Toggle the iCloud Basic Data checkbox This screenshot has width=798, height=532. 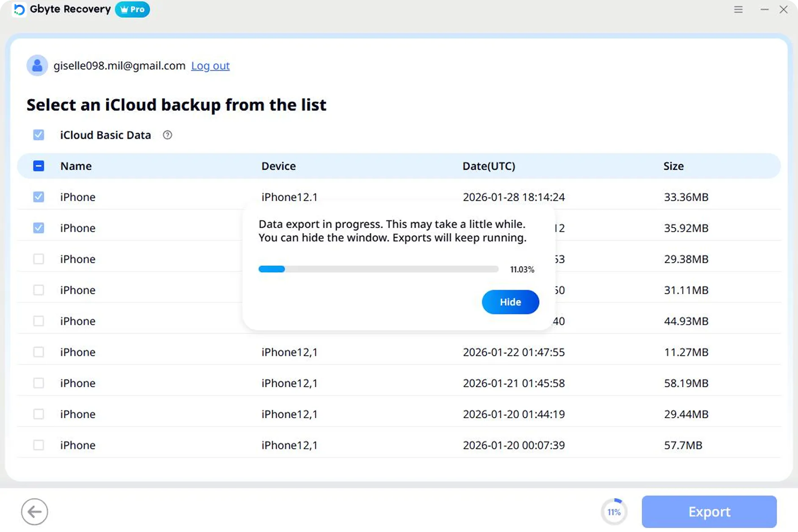39,135
